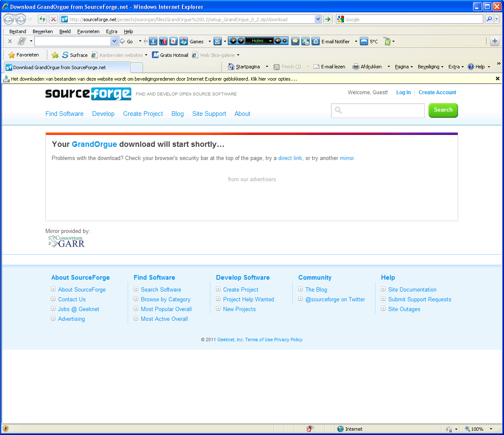Click the playing cards toolbar icon
Screen dimensions: 504x435
point(174,41)
